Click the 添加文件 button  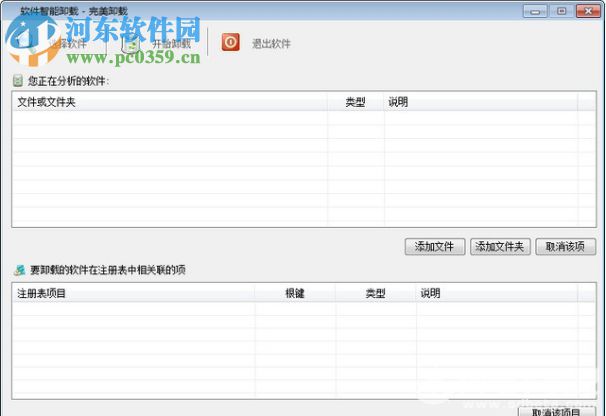(x=435, y=247)
